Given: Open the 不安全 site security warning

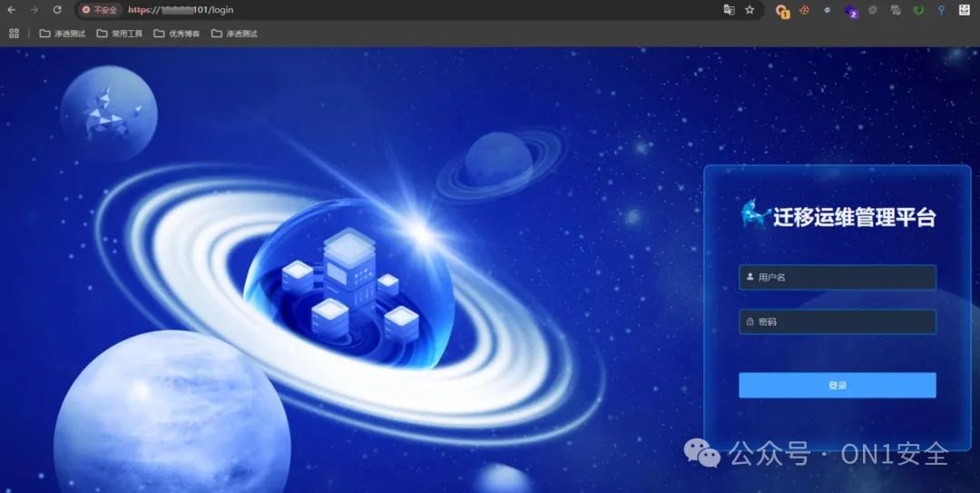Looking at the screenshot, I should coord(100,10).
